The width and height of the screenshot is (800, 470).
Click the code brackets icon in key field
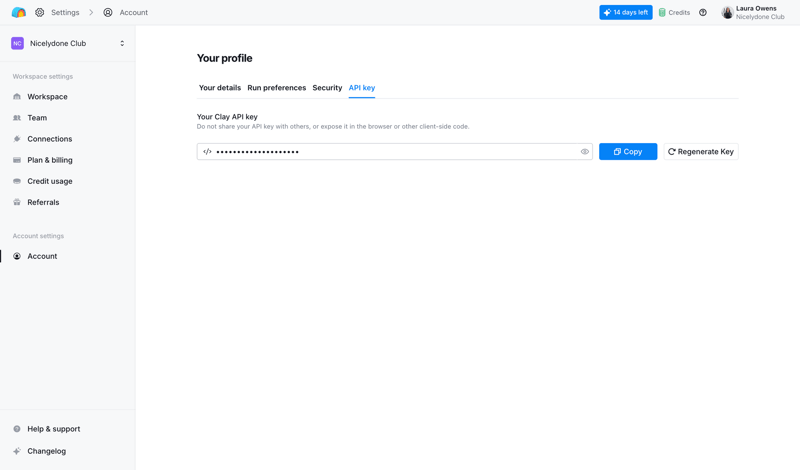207,152
